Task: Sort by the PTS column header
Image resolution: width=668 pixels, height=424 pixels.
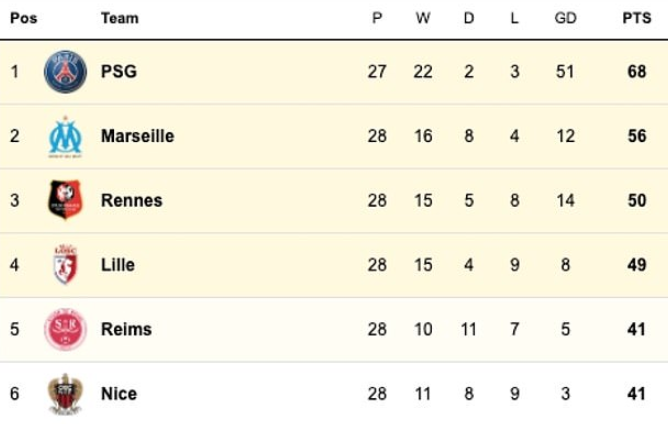Action: [637, 18]
